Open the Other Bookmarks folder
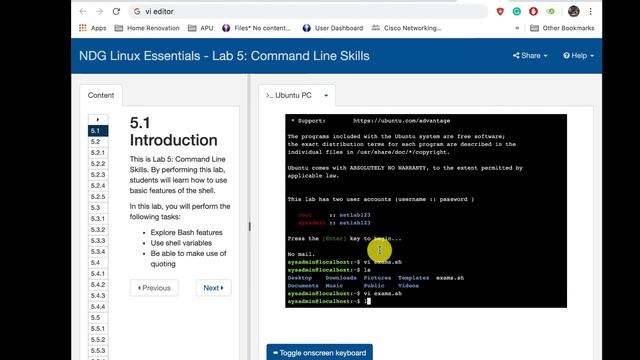The width and height of the screenshot is (640, 360). click(x=562, y=28)
